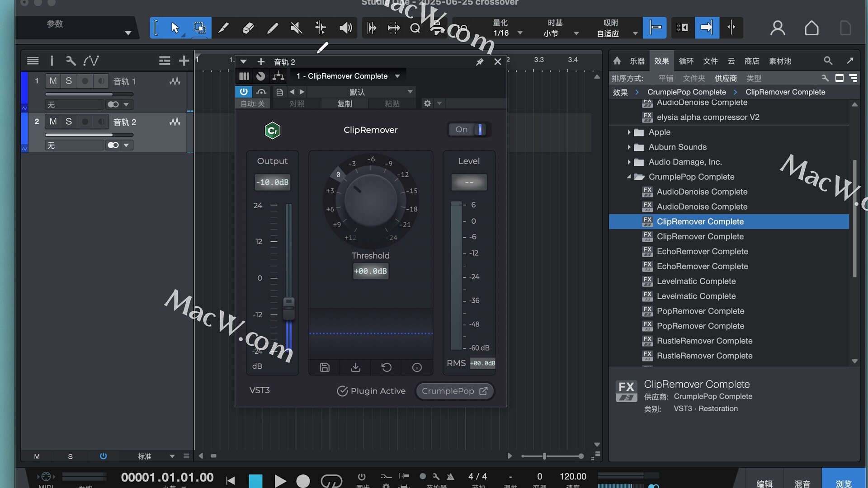This screenshot has width=868, height=488.
Task: Open the ClipRemover Complete insert dropdown
Action: [348, 76]
